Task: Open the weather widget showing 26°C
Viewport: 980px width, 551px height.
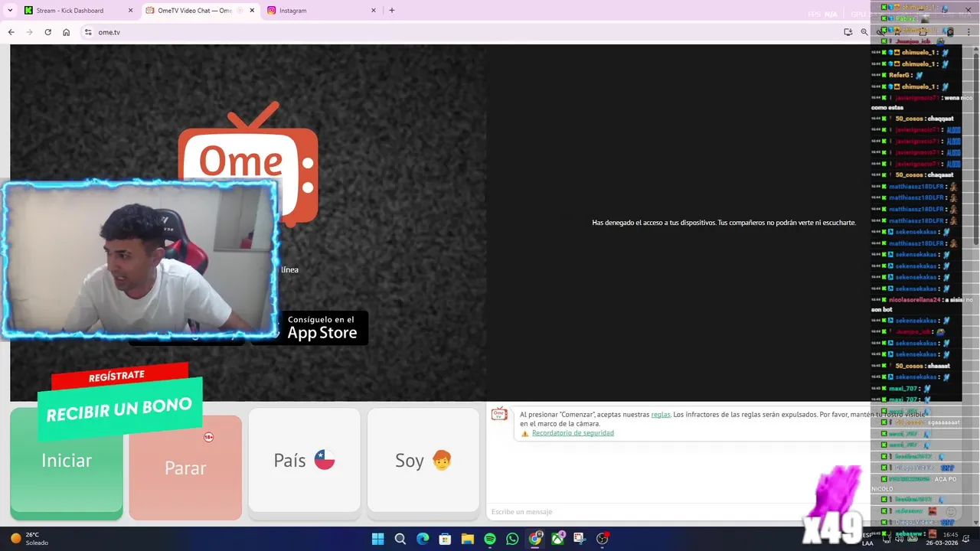Action: click(x=29, y=539)
